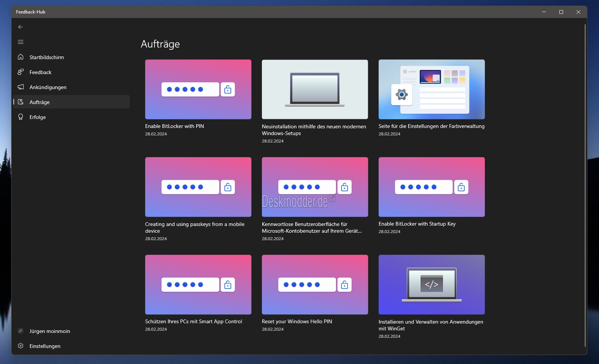Open Enable BitLocker with PIN thumbnail
599x364 pixels.
pyautogui.click(x=198, y=89)
